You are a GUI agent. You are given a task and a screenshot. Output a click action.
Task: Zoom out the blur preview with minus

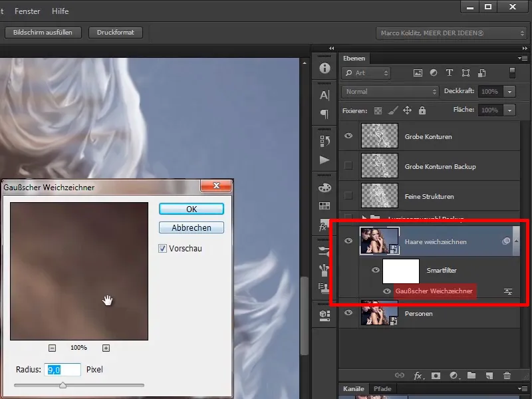[x=53, y=348]
